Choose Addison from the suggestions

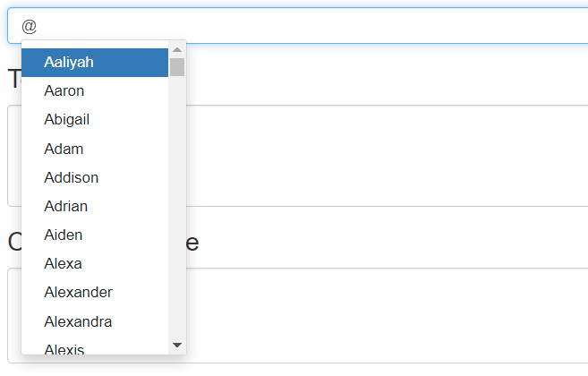[x=95, y=177]
